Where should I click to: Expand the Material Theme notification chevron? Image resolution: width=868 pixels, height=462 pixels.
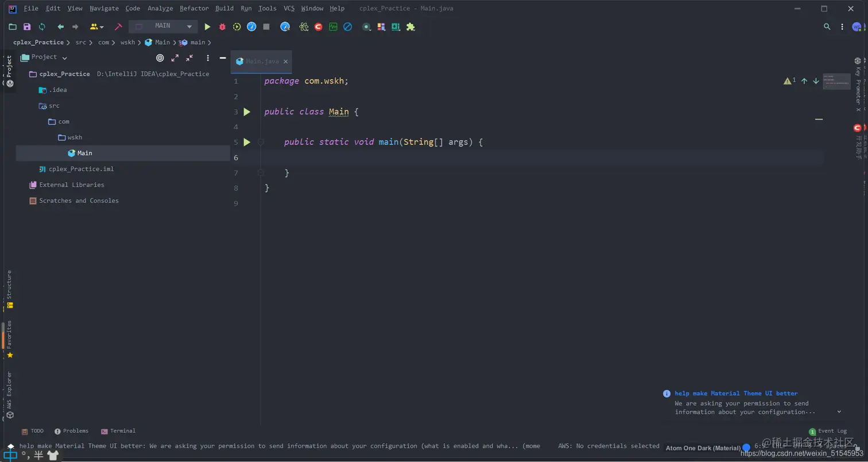click(839, 411)
